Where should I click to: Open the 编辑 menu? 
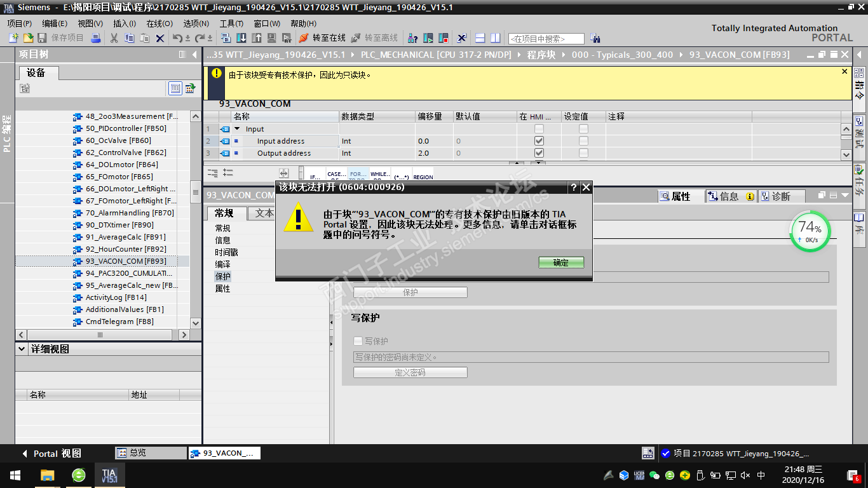pos(55,24)
